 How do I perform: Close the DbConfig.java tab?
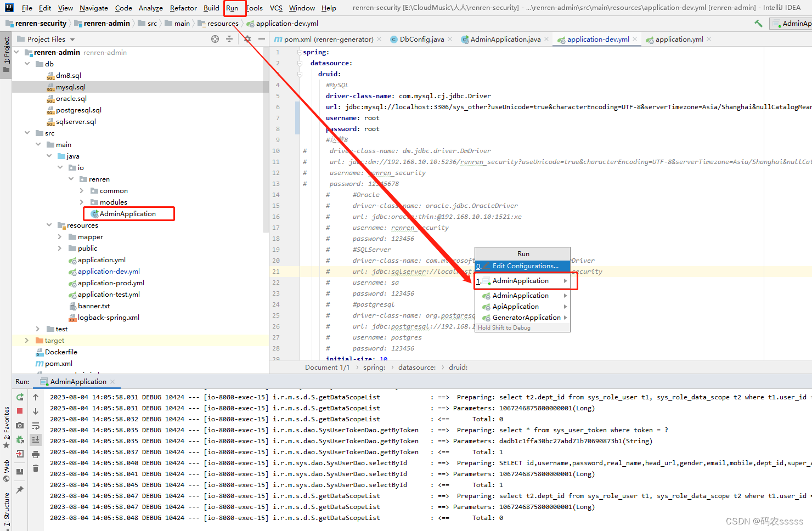450,39
